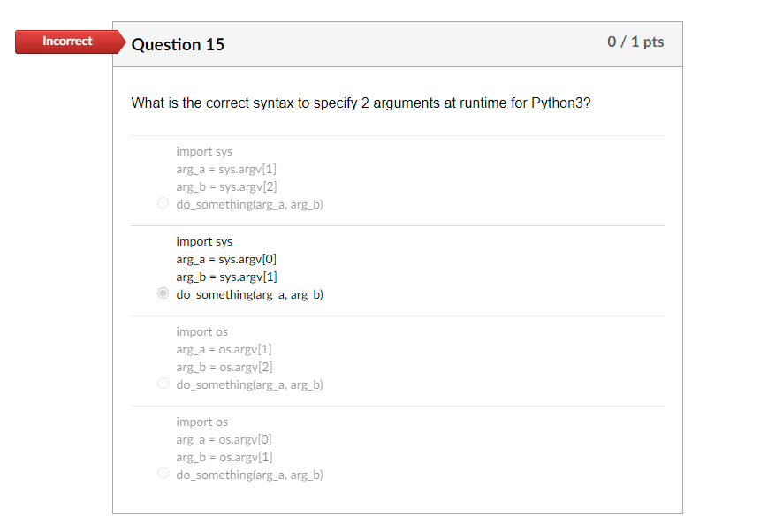
Task: Click the line arg_a = sys.argv[0]
Action: [224, 259]
